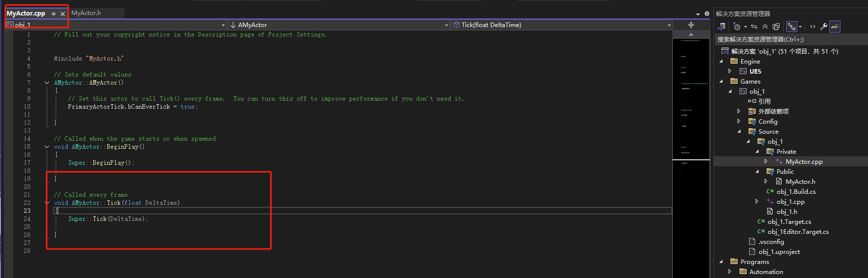Open the tab list dropdown arrow above editor
The height and width of the screenshot is (278, 868).
pyautogui.click(x=698, y=14)
